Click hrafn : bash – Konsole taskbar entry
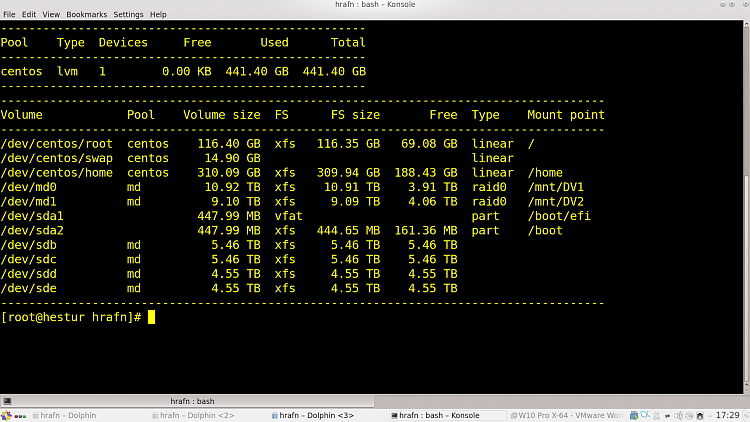750x422 pixels. [435, 415]
